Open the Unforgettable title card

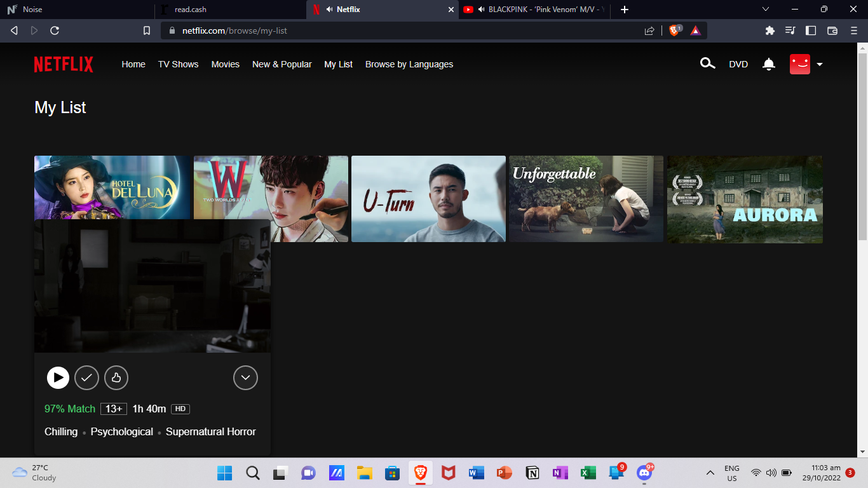point(586,199)
